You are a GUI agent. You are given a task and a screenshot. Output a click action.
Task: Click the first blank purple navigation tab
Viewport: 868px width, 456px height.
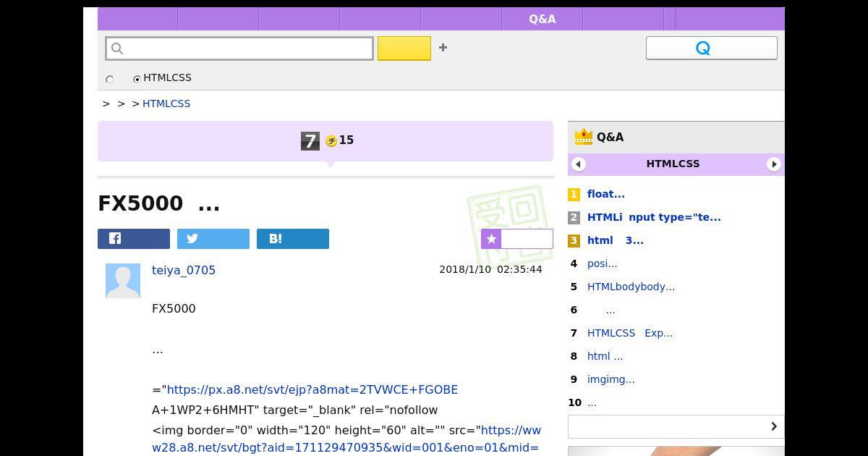(137, 19)
